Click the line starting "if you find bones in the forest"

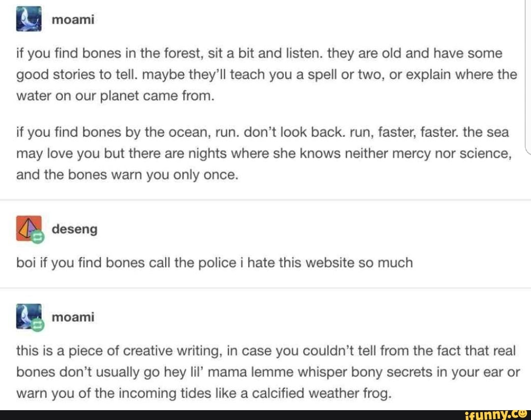tap(259, 53)
